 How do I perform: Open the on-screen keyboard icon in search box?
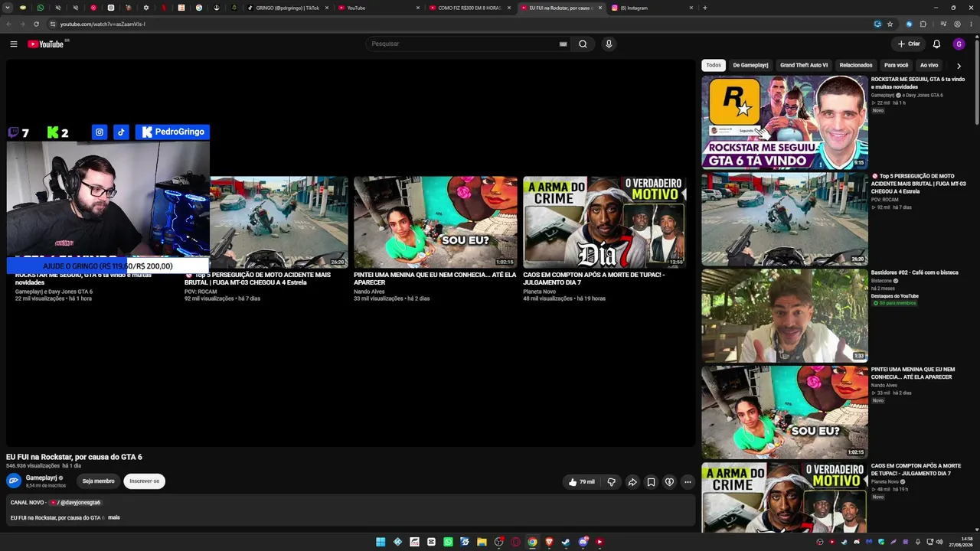(563, 44)
